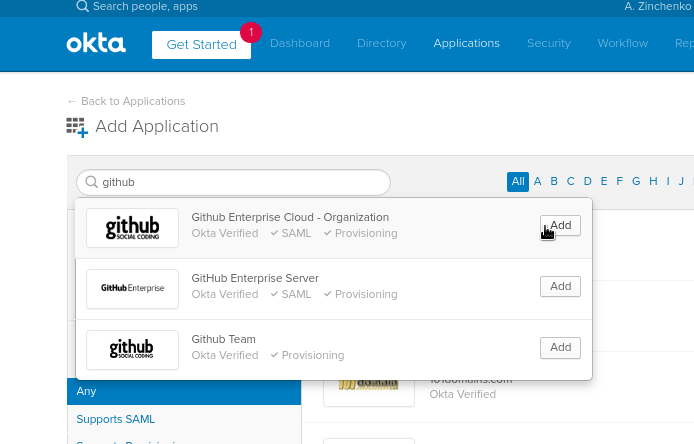Click the GitHub Enterprise logo thumbnail

[132, 289]
